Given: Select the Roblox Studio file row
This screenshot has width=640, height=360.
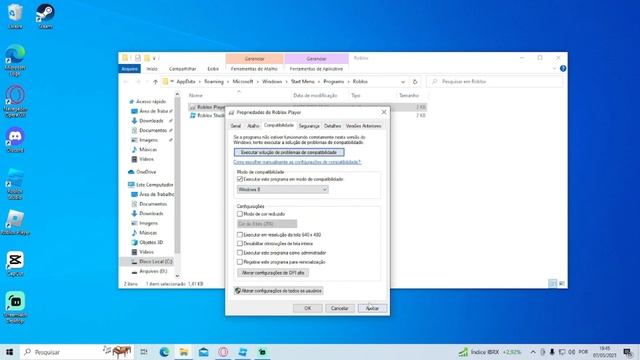Looking at the screenshot, I should (x=308, y=116).
